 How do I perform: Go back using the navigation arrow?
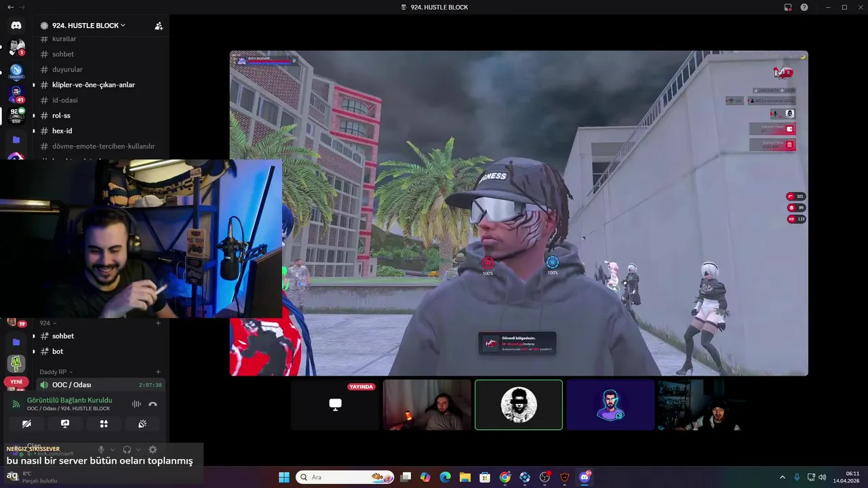point(10,7)
